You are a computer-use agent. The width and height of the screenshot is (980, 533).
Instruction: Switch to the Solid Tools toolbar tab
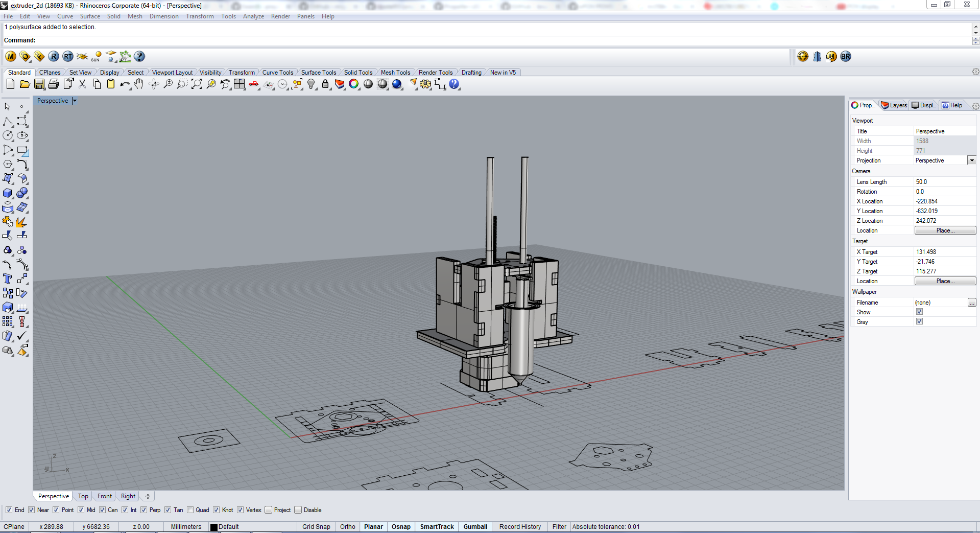pyautogui.click(x=358, y=73)
